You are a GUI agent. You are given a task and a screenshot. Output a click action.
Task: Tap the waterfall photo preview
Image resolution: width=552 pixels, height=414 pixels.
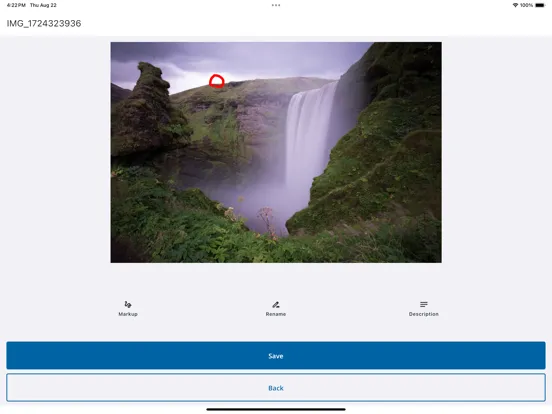click(276, 152)
